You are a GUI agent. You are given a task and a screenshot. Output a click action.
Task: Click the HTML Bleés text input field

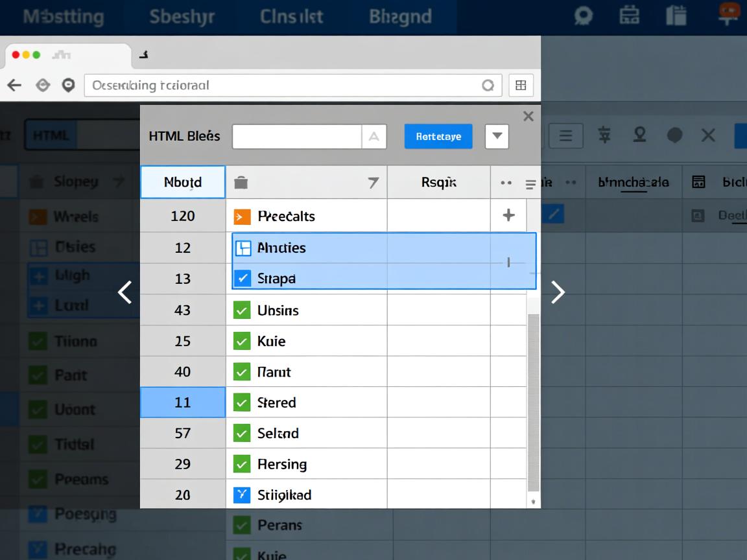click(x=296, y=137)
